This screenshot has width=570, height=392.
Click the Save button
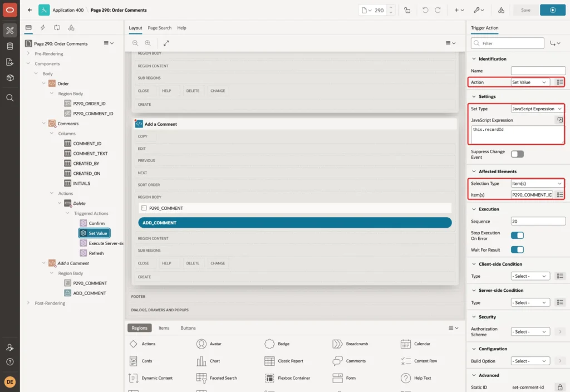(x=525, y=10)
